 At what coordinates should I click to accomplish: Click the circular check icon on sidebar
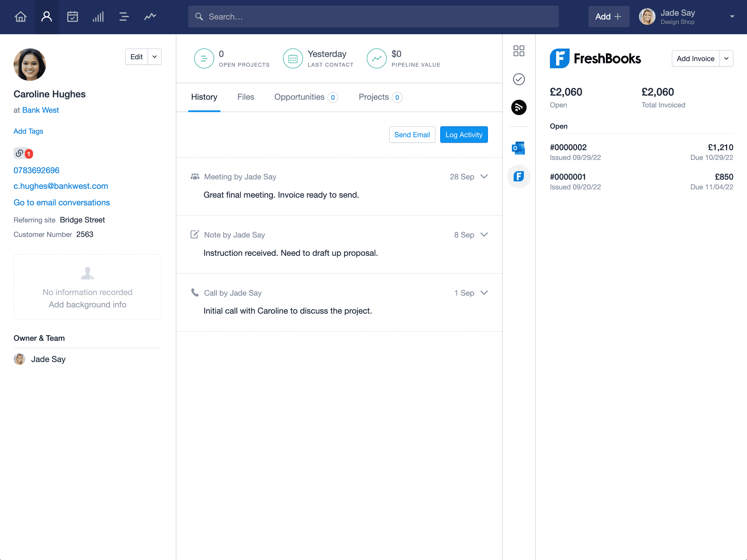pyautogui.click(x=519, y=78)
